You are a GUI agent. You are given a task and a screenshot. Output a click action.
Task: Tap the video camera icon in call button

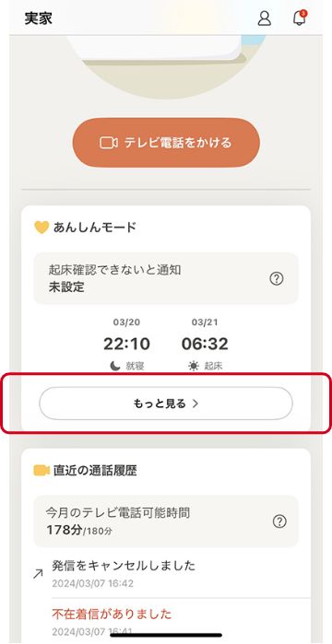coord(109,143)
